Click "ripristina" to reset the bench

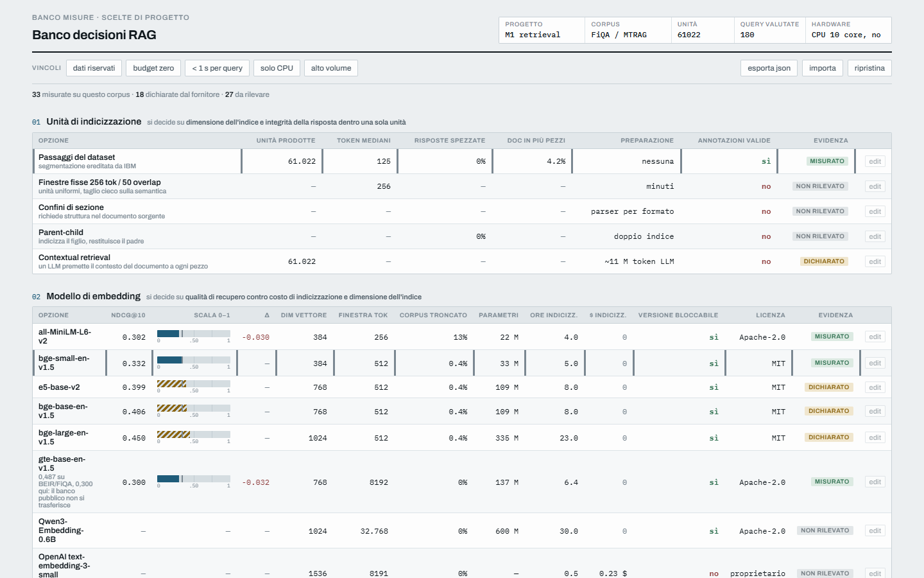tap(869, 68)
